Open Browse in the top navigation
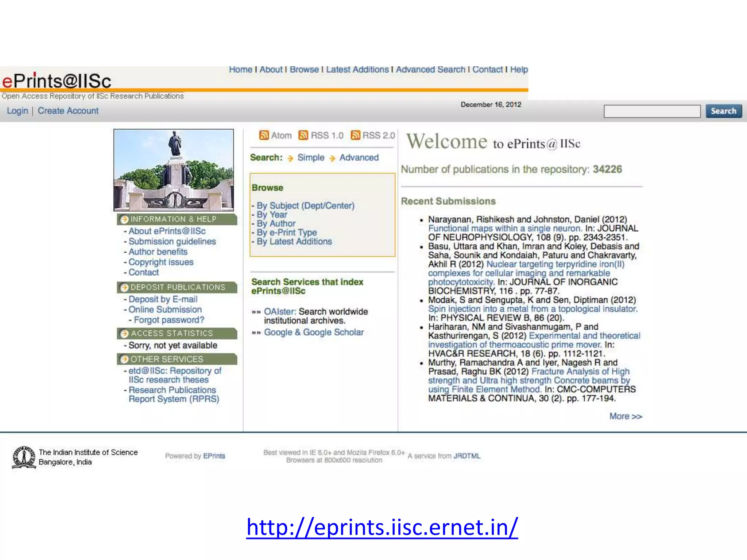The width and height of the screenshot is (747, 560). 304,69
